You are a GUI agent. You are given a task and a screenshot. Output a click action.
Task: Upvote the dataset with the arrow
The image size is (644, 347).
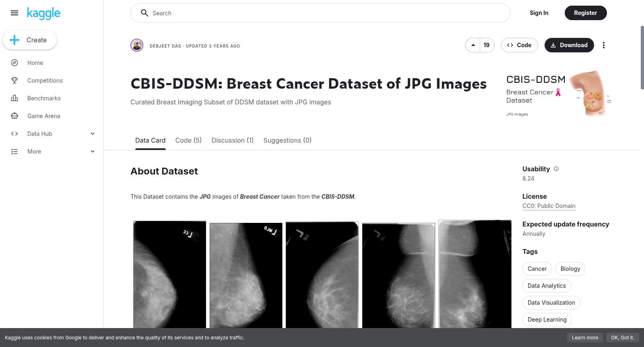[473, 45]
